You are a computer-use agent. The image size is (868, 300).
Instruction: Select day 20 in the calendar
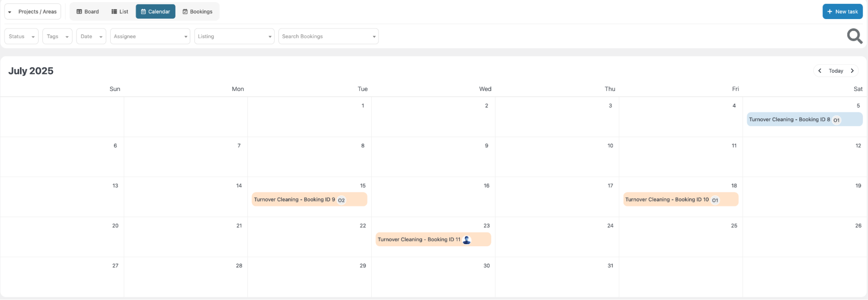coord(115,225)
